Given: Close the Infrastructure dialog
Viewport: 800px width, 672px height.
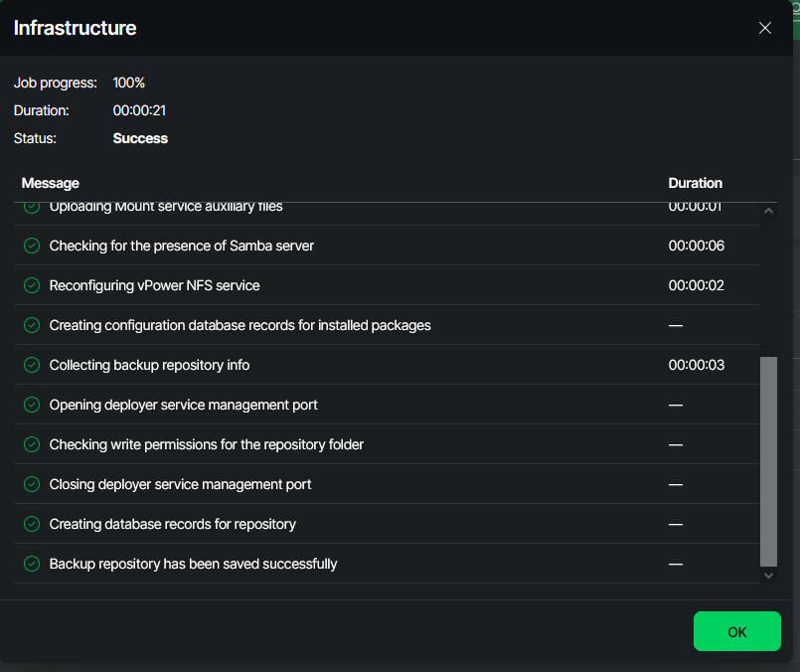Looking at the screenshot, I should point(765,28).
